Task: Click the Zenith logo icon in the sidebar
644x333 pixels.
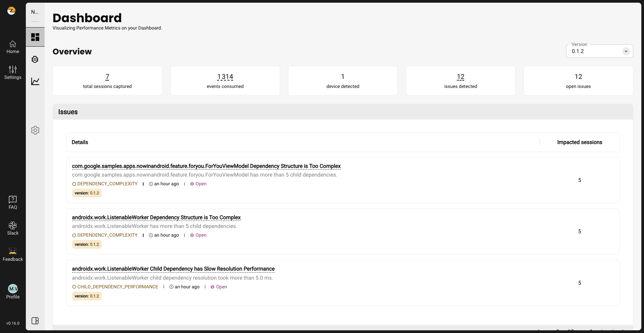Action: (11, 11)
